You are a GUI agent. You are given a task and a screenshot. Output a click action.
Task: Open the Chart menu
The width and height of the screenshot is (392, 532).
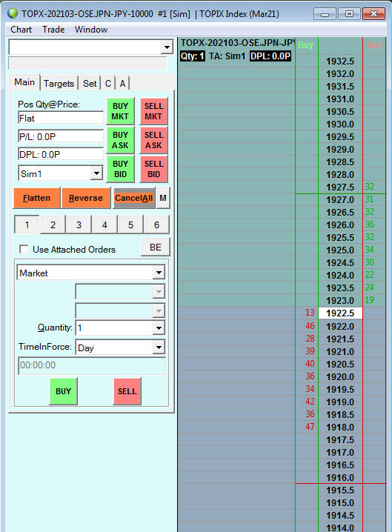pyautogui.click(x=21, y=30)
